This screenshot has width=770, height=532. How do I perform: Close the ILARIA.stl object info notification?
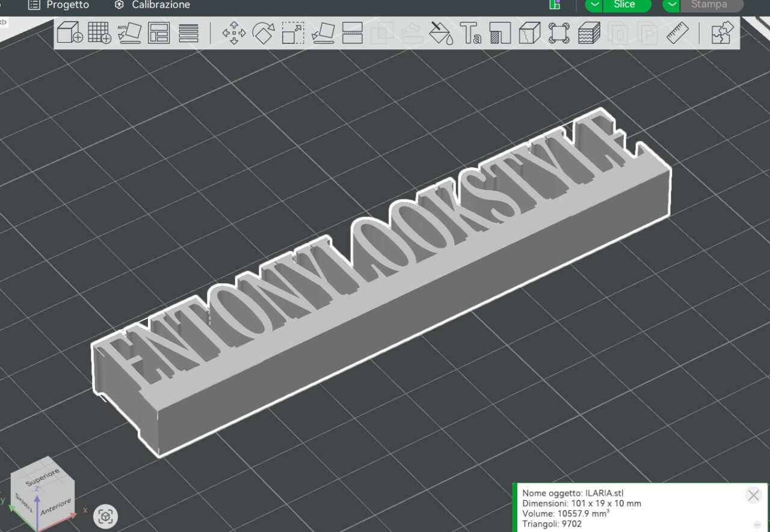[753, 495]
